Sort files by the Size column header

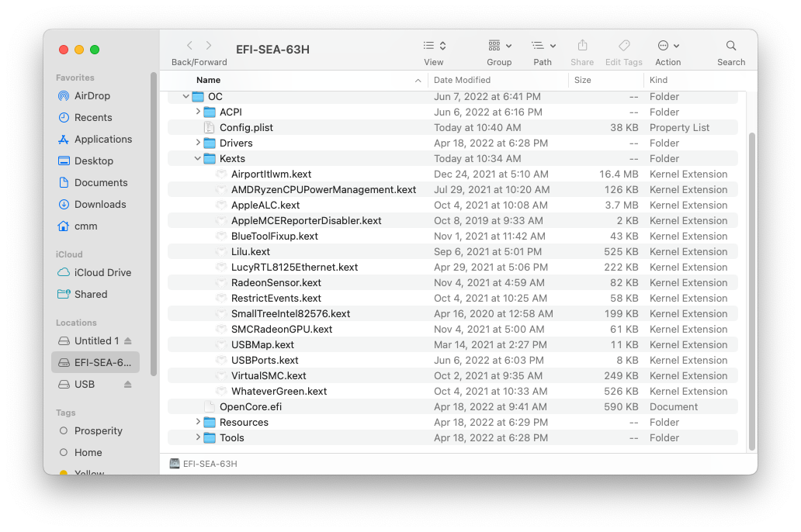coord(582,80)
